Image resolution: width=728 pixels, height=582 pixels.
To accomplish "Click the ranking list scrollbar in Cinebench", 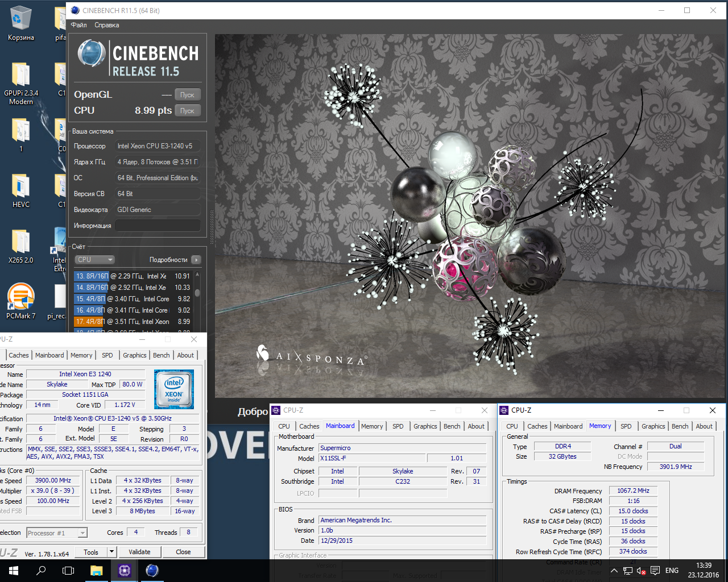I will click(x=197, y=293).
